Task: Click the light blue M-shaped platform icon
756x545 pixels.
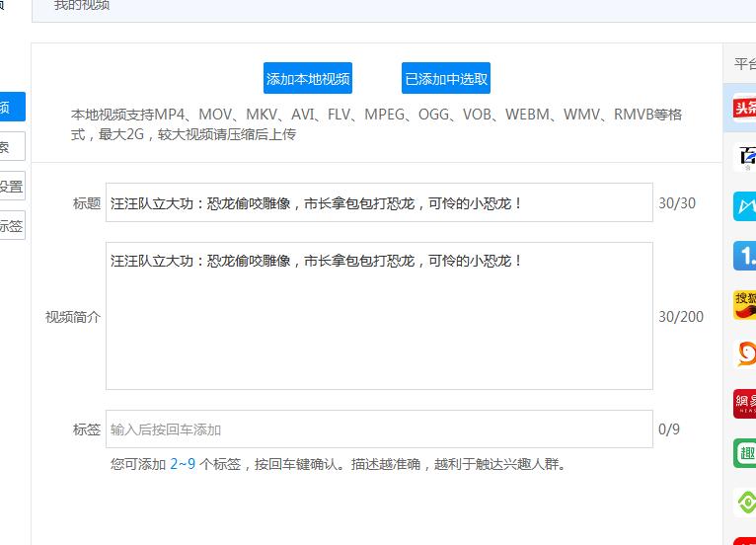Action: pos(744,205)
